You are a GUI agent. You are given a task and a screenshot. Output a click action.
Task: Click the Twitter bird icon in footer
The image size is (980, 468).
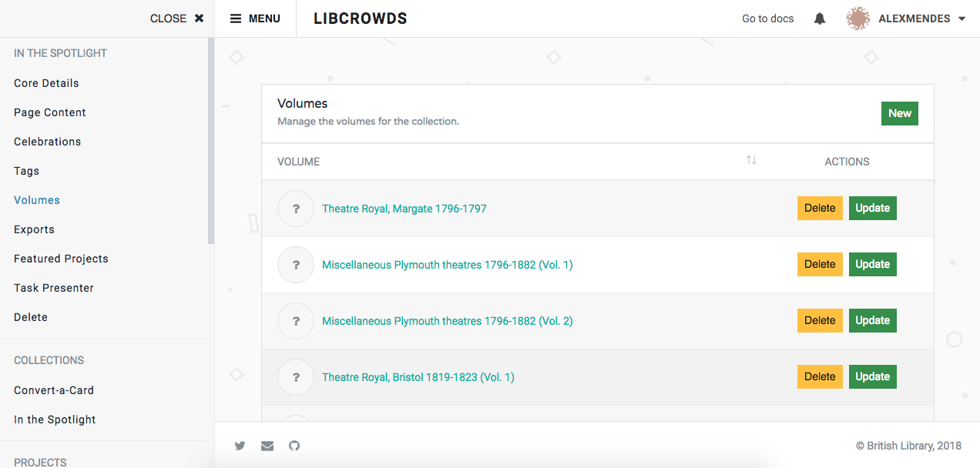240,446
